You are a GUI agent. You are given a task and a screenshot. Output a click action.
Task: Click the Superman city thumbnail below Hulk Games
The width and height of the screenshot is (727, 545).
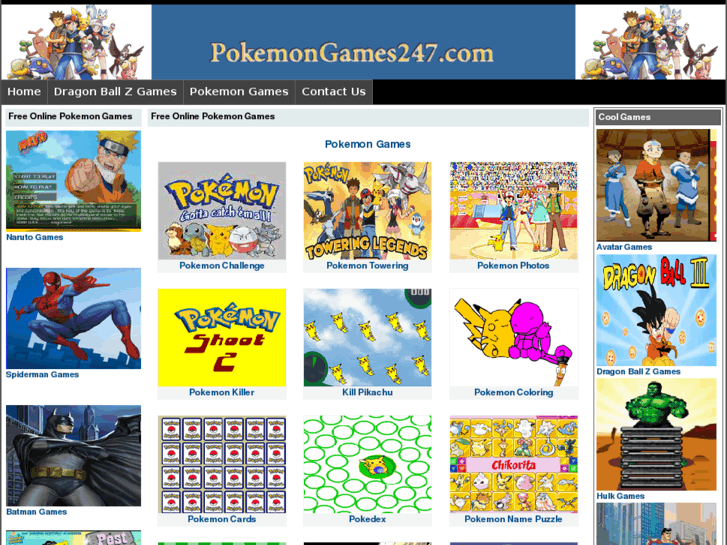tap(657, 524)
